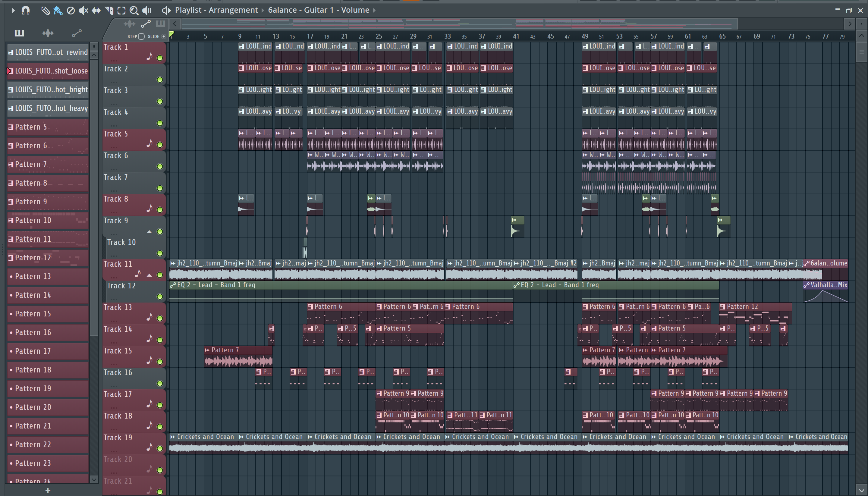
Task: Click the first EQ 2 - Lead - Band 1 freq clip
Action: (341, 292)
